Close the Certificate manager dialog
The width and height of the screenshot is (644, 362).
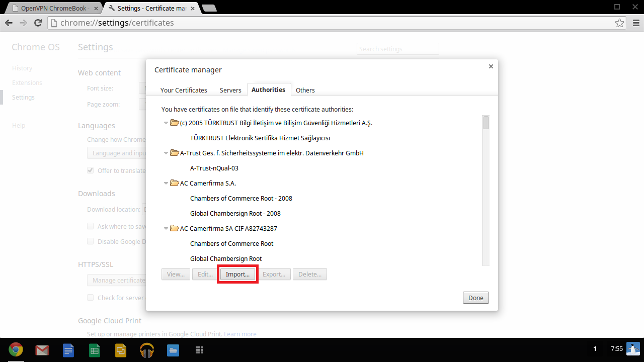491,66
